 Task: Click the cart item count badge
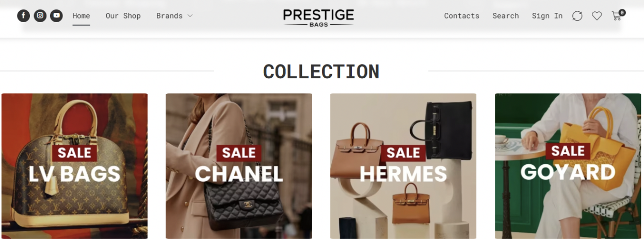[x=622, y=12]
